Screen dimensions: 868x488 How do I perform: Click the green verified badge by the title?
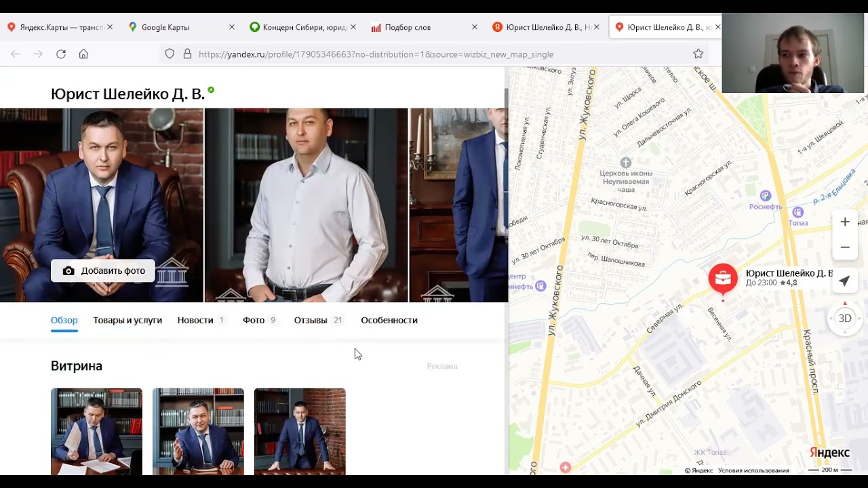click(x=211, y=89)
